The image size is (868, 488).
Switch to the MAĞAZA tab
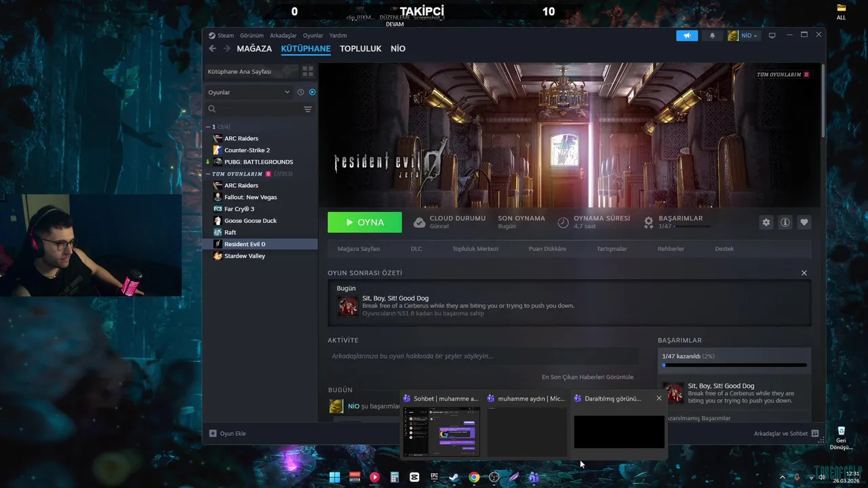click(254, 49)
